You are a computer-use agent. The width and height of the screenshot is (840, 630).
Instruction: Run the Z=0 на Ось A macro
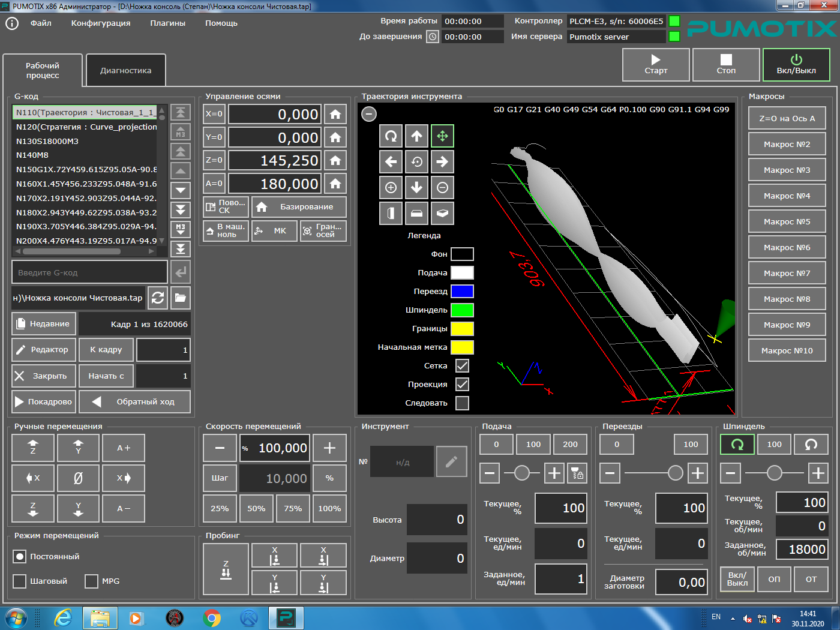click(787, 118)
